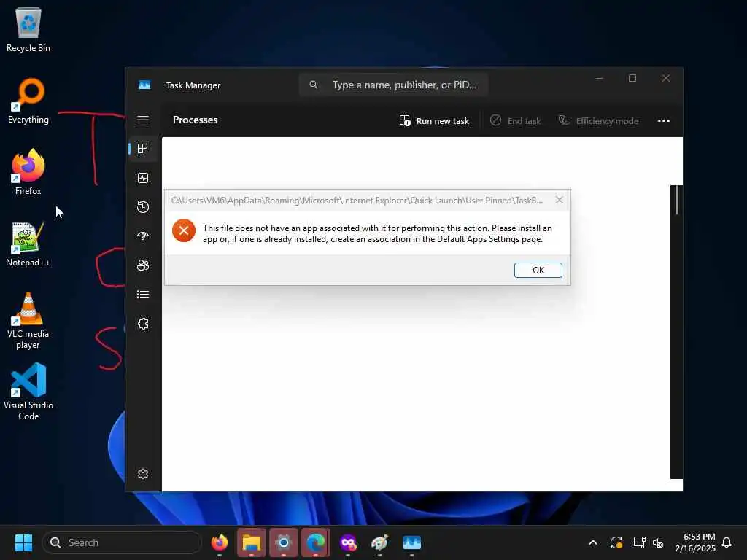Maximize the Task Manager window
The image size is (747, 560).
click(632, 78)
